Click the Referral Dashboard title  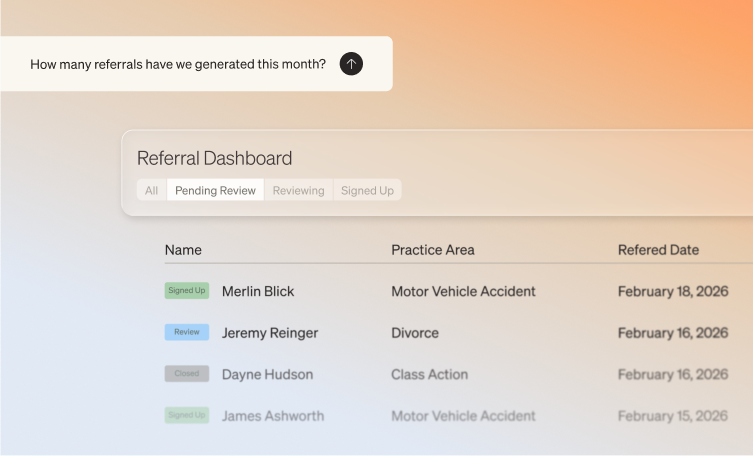click(214, 158)
